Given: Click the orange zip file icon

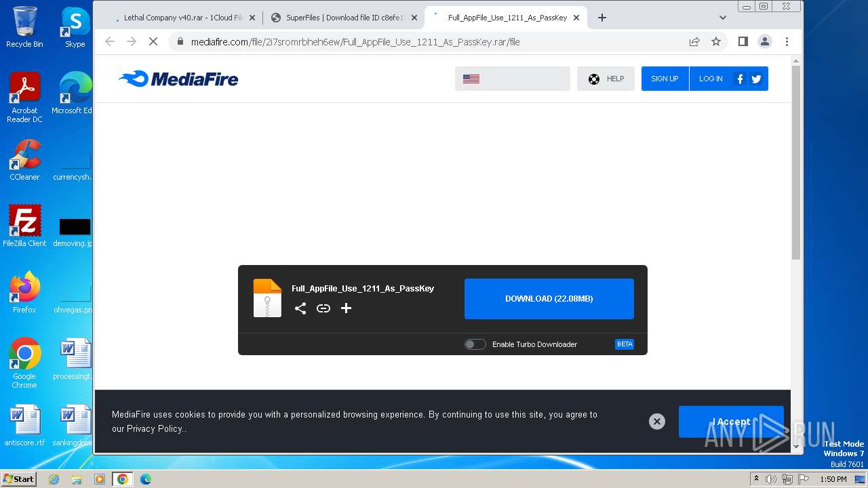Looking at the screenshot, I should (267, 298).
